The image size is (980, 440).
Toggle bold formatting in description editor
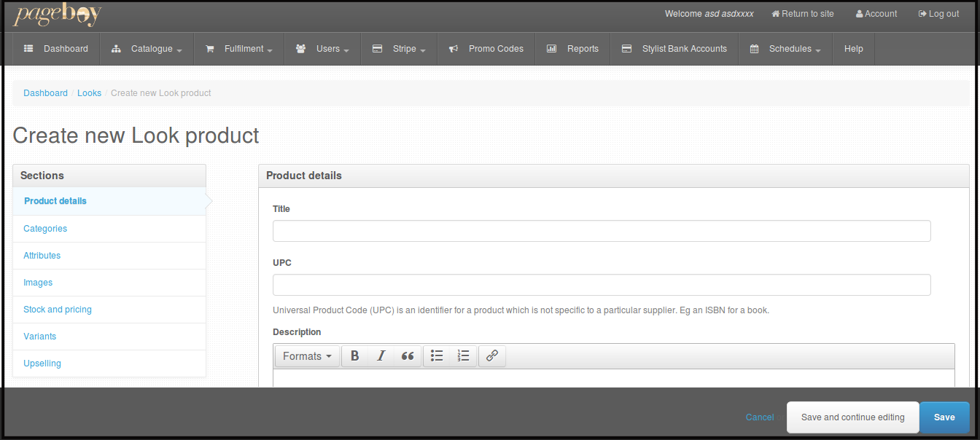pos(355,356)
